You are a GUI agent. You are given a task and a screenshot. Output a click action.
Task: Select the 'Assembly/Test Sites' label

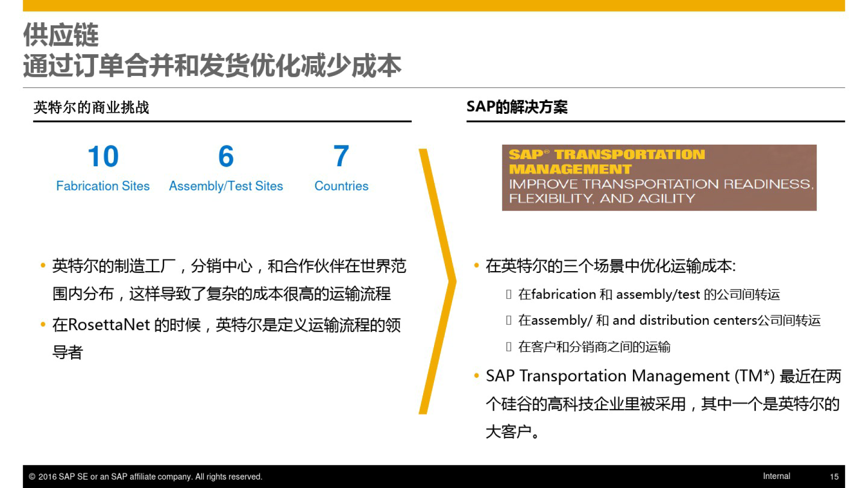pyautogui.click(x=226, y=186)
